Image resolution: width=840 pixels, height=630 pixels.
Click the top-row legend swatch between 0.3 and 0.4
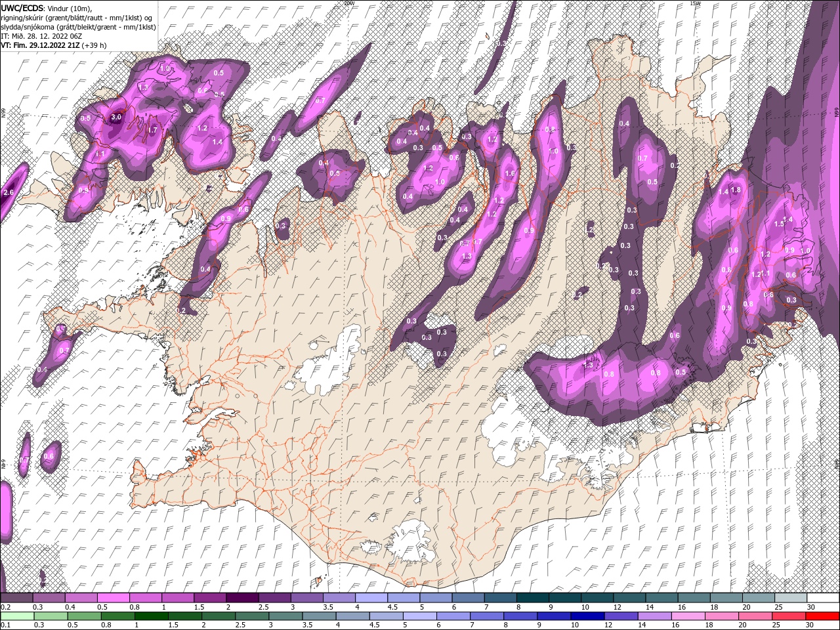tap(49, 598)
